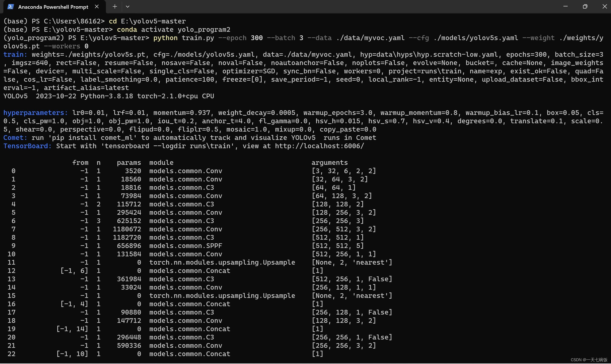Click the blue 'train:' output label
This screenshot has width=611, height=364.
15,54
